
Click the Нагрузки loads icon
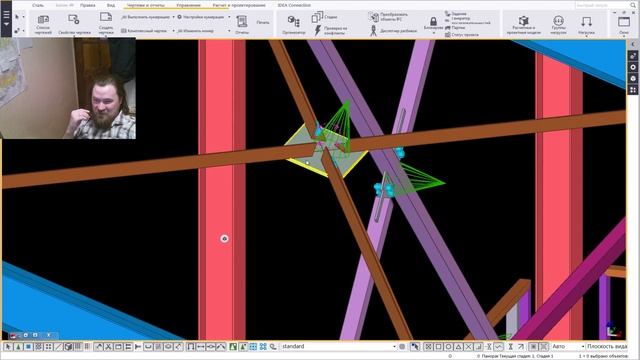(x=587, y=21)
